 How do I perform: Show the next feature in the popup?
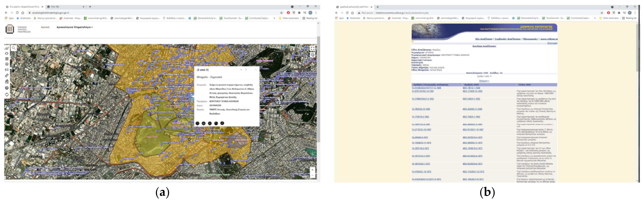click(246, 70)
